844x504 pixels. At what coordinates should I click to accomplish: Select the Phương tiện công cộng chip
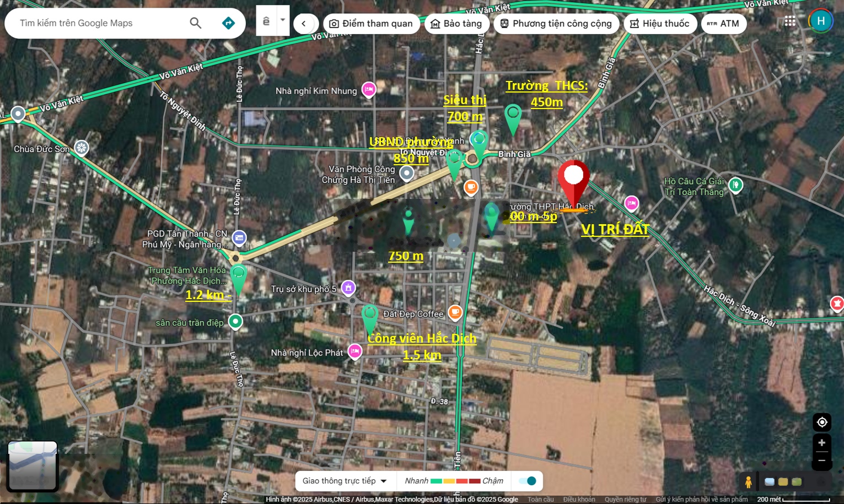(556, 24)
